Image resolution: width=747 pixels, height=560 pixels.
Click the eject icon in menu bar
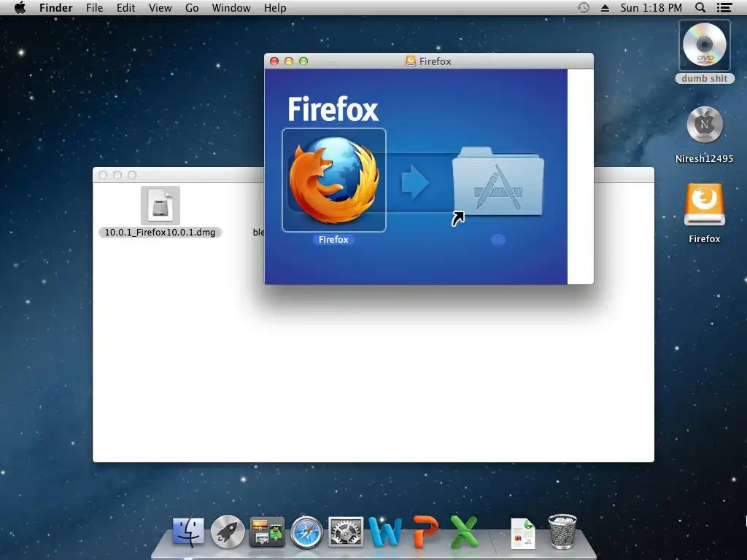[x=605, y=8]
